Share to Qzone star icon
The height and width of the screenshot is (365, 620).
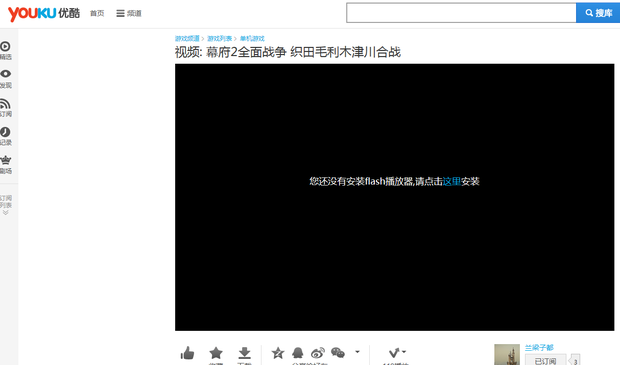click(x=278, y=352)
